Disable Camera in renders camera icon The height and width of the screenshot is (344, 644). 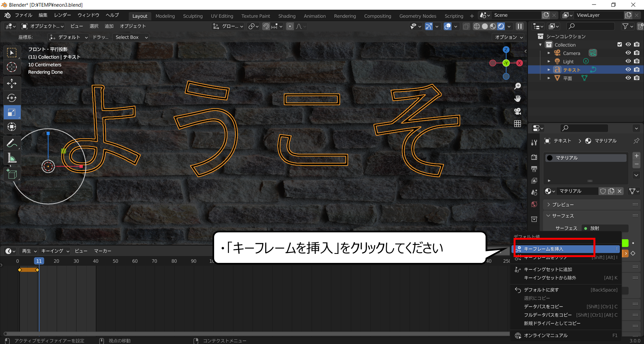coord(637,53)
